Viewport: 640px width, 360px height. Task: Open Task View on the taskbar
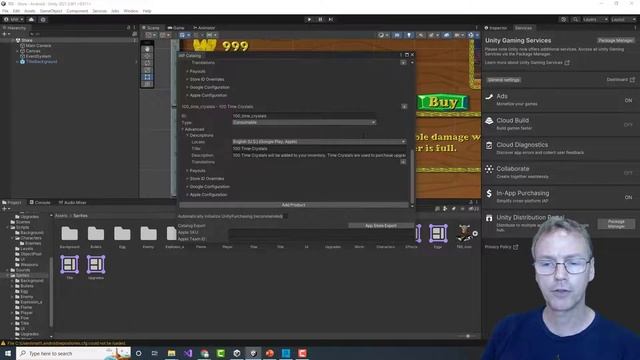pos(155,353)
